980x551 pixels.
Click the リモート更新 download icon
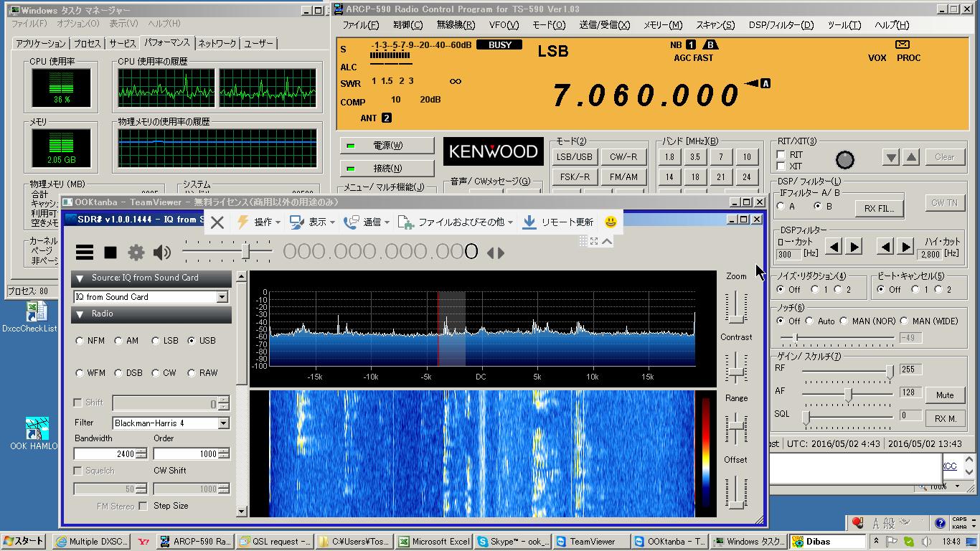(529, 222)
